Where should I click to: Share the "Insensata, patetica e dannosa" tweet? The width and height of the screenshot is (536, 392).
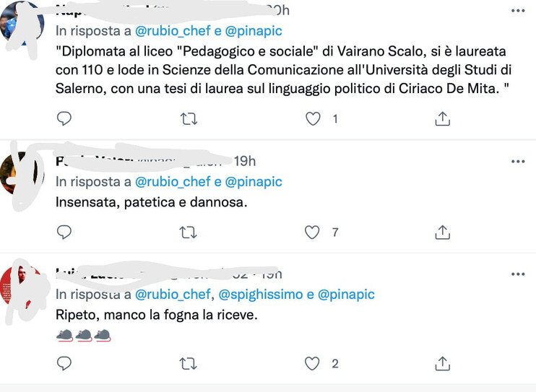point(443,232)
